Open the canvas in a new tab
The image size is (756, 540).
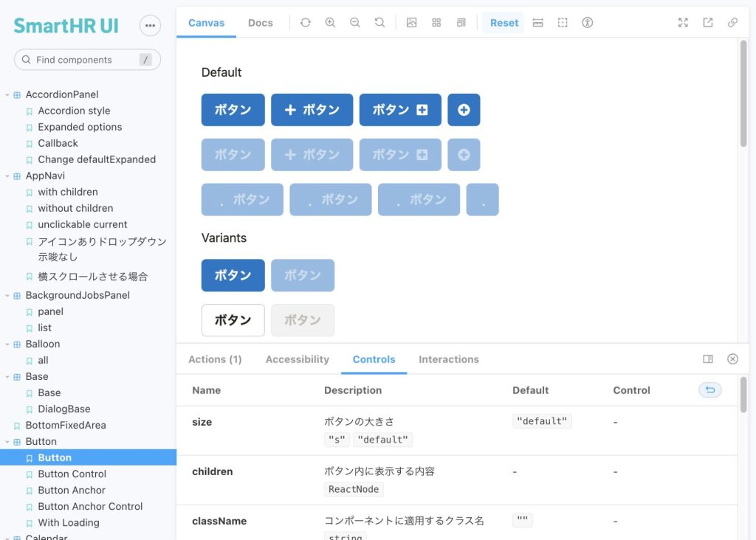(707, 22)
